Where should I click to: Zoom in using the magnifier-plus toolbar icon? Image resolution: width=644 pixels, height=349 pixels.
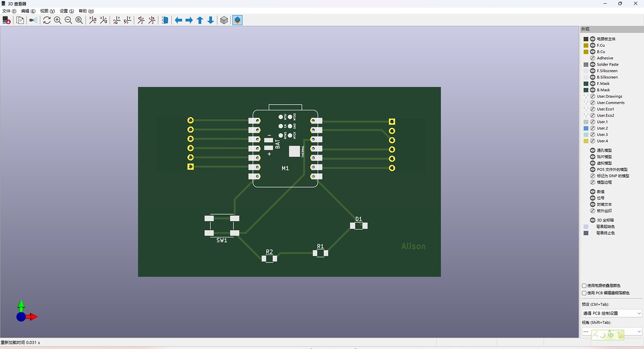(57, 20)
